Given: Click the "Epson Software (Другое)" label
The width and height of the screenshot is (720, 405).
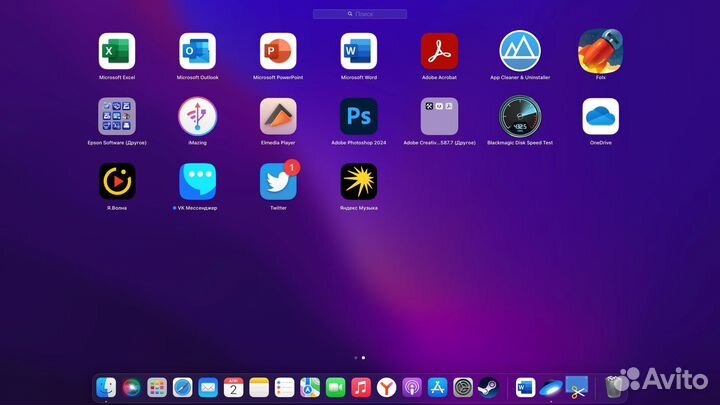Looking at the screenshot, I should [x=117, y=143].
